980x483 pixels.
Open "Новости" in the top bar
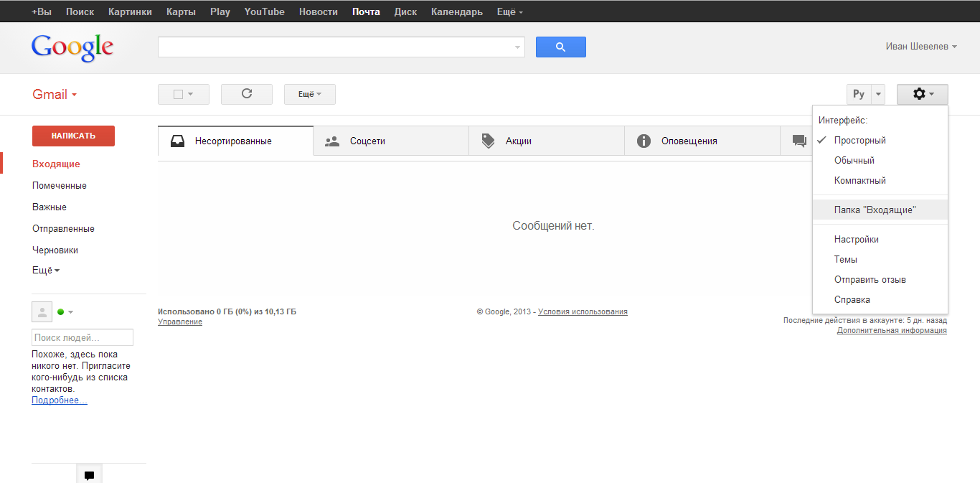click(319, 12)
